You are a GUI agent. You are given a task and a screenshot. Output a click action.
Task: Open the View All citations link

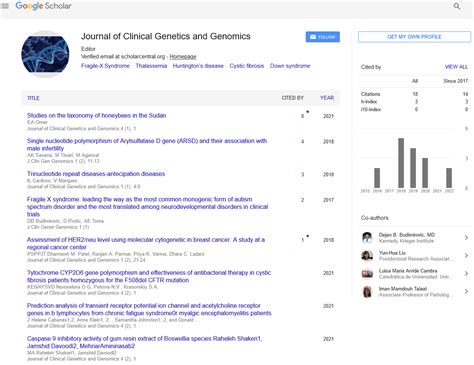point(456,67)
